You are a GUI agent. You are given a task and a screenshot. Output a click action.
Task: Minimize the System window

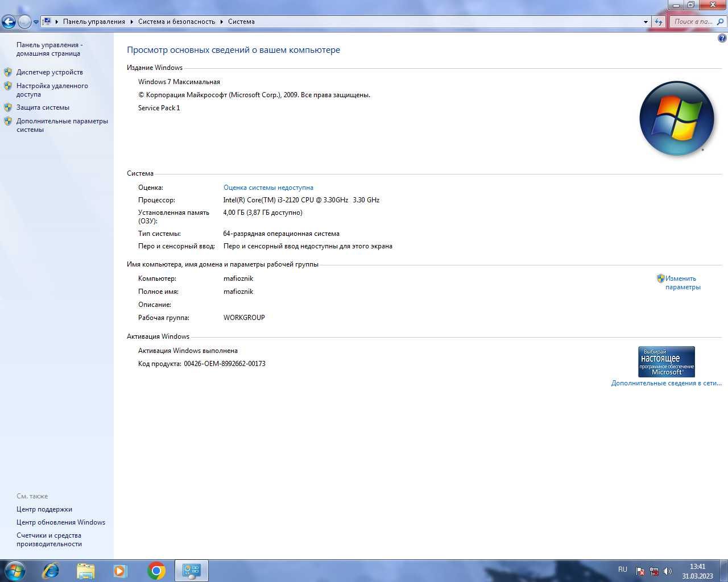(676, 5)
